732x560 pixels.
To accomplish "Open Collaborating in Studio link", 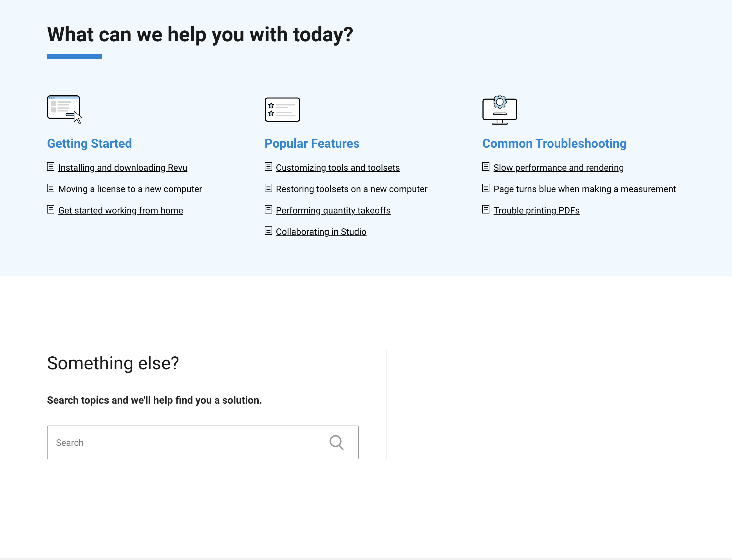I will coord(321,232).
